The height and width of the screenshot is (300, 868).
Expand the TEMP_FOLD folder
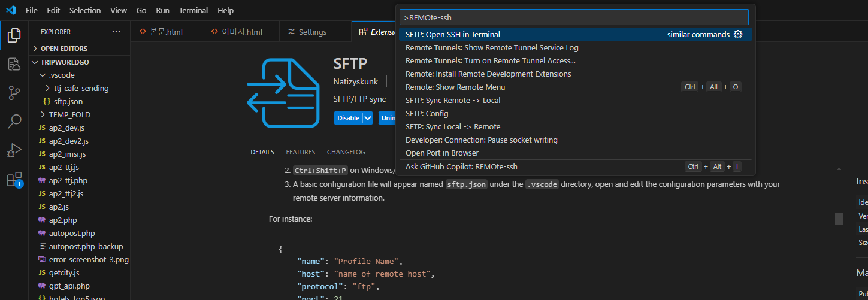coord(69,114)
